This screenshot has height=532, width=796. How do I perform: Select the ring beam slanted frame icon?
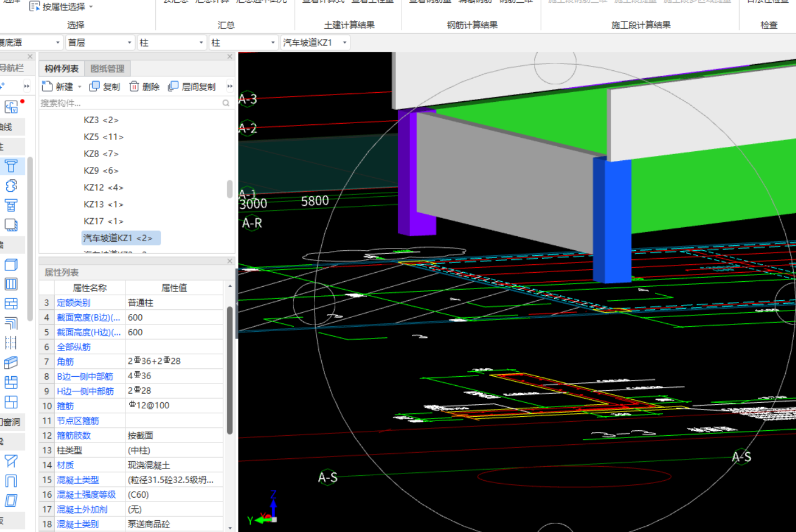click(11, 501)
